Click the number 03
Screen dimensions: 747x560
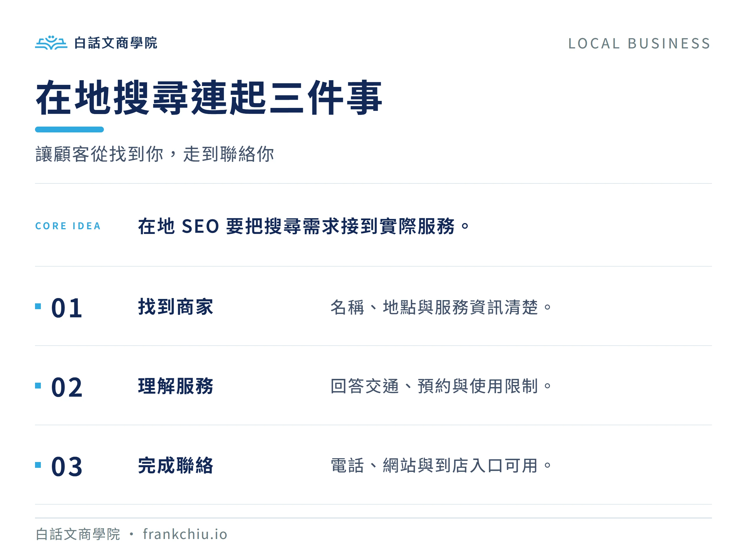tap(67, 466)
